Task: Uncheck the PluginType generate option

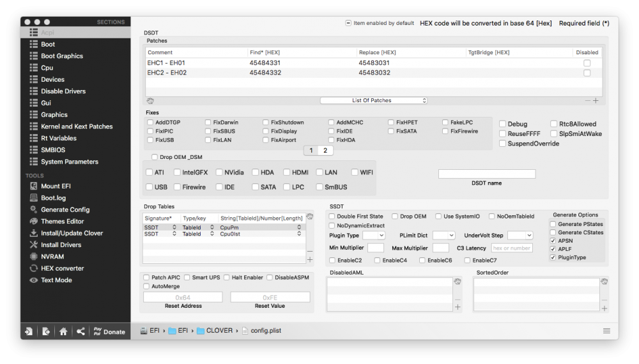Action: (x=553, y=257)
